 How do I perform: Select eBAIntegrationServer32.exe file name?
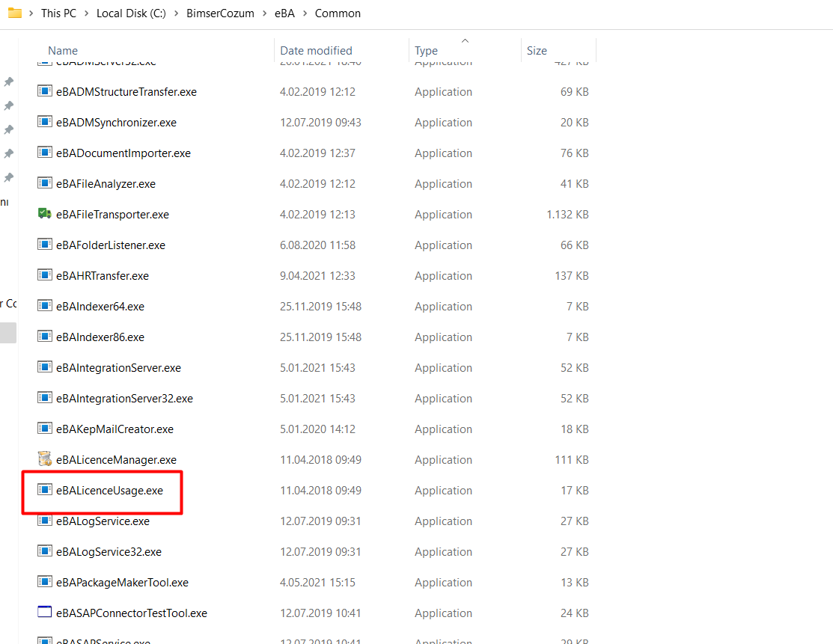[124, 399]
